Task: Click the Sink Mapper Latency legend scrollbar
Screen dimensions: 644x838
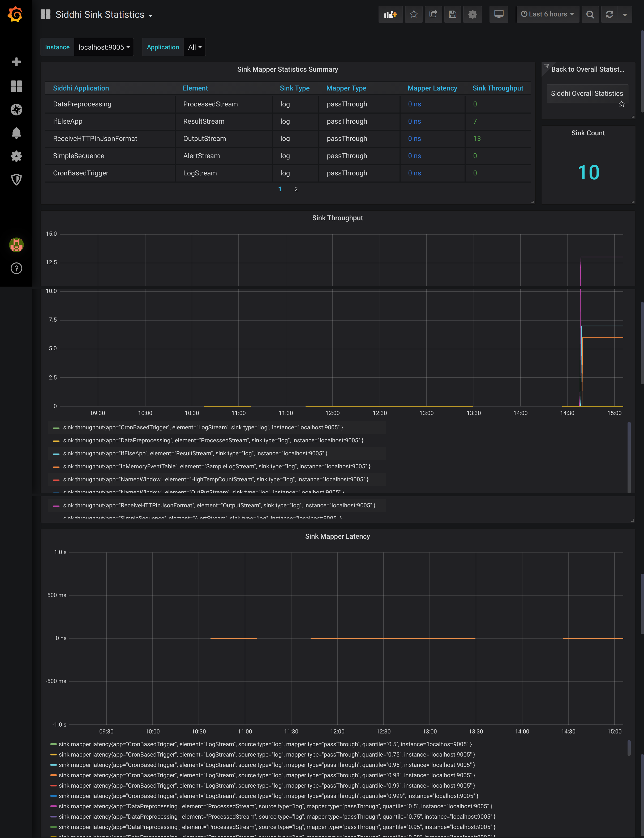Action: point(629,748)
